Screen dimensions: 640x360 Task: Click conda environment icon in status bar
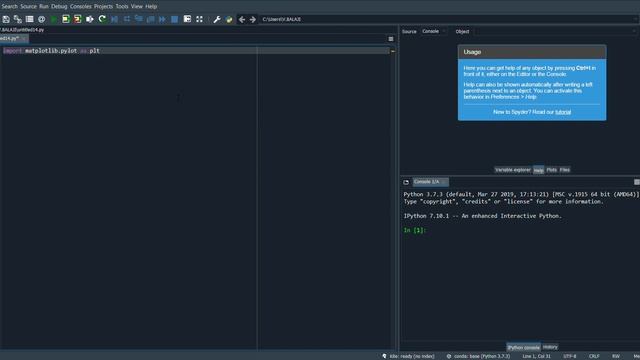pos(449,356)
